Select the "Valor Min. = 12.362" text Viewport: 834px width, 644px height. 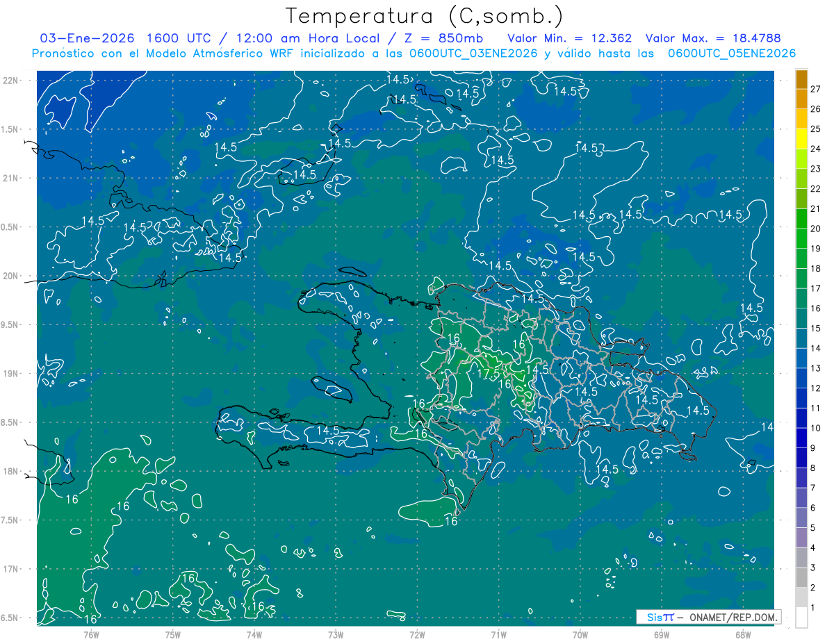(569, 38)
